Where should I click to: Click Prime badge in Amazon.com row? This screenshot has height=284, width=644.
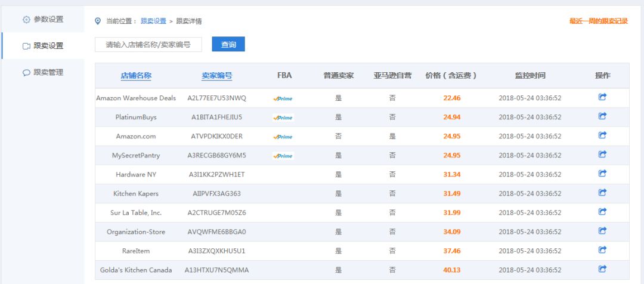coord(283,137)
